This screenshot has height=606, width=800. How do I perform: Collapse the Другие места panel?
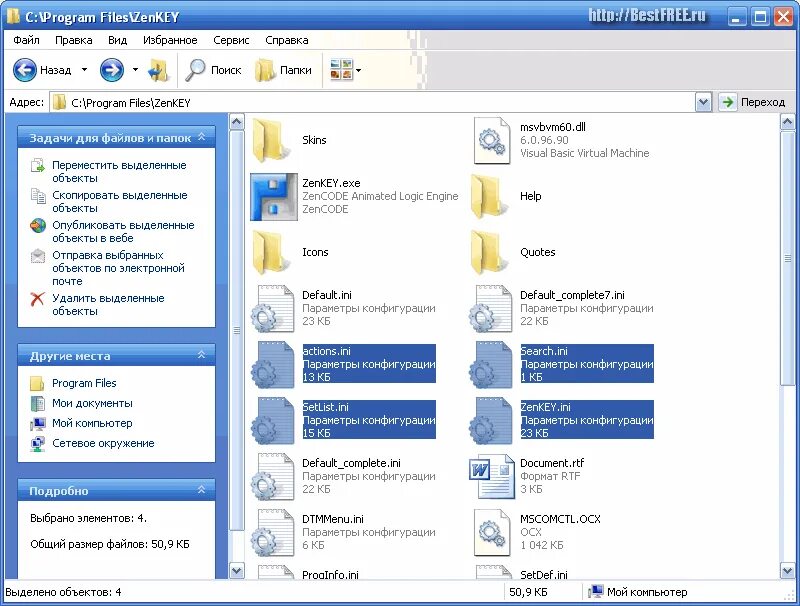pyautogui.click(x=202, y=355)
